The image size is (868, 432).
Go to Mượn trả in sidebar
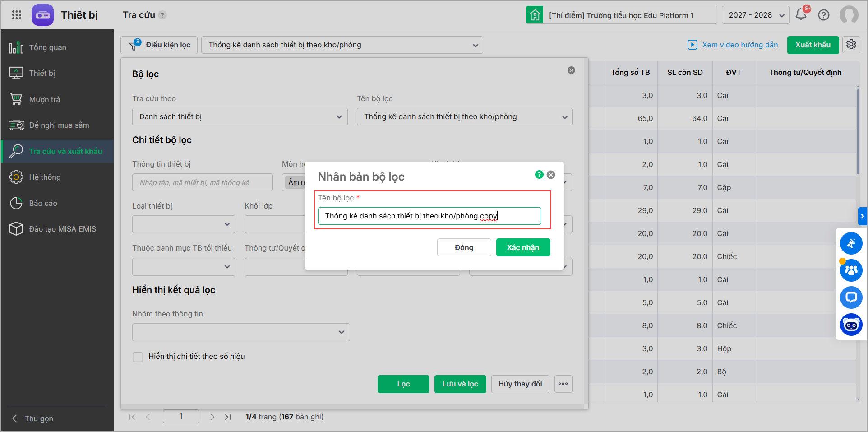(x=45, y=99)
